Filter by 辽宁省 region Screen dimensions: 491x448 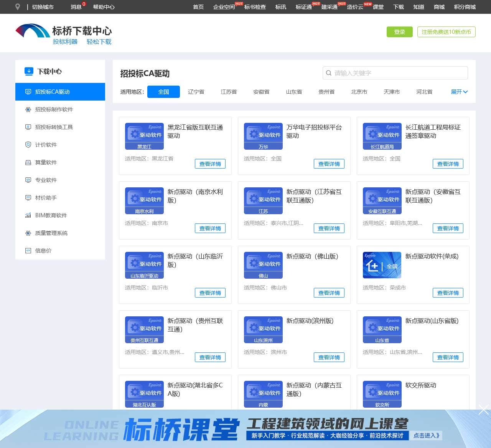[196, 92]
